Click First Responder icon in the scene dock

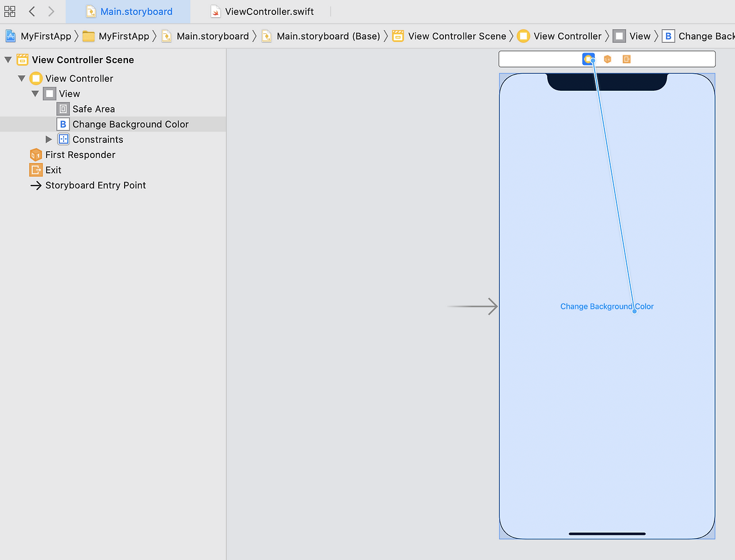coord(608,59)
